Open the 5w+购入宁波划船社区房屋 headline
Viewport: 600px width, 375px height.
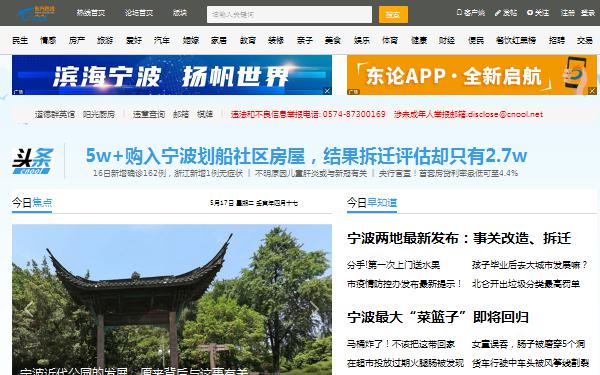pos(306,155)
